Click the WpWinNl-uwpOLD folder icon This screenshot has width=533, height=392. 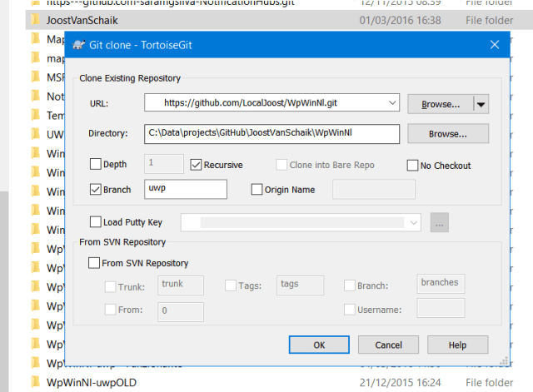pyautogui.click(x=34, y=382)
